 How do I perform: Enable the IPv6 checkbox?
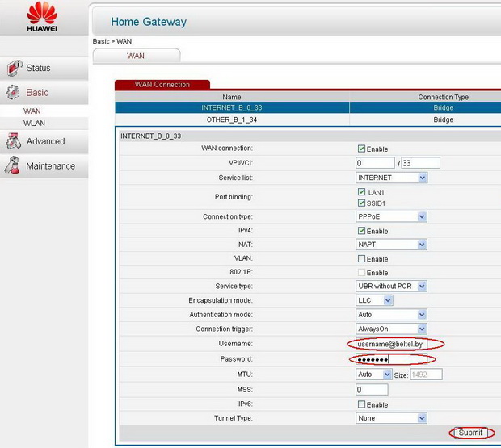(x=361, y=404)
